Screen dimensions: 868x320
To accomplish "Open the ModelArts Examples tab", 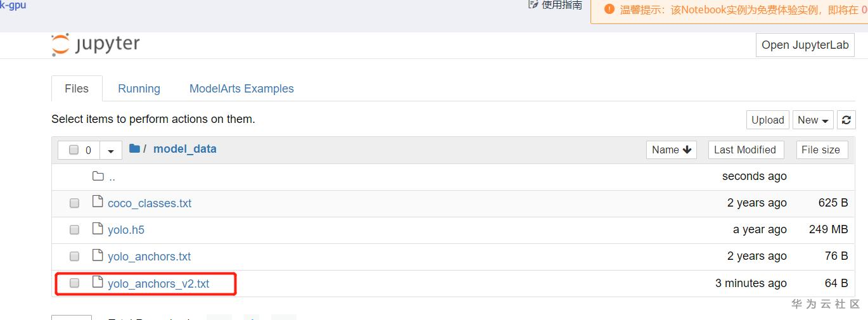I will coord(241,89).
